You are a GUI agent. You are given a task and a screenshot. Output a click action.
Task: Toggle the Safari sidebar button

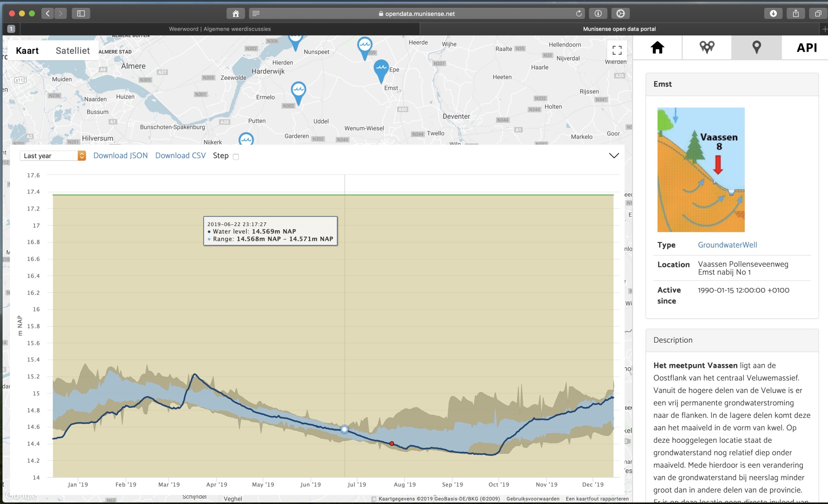[81, 13]
